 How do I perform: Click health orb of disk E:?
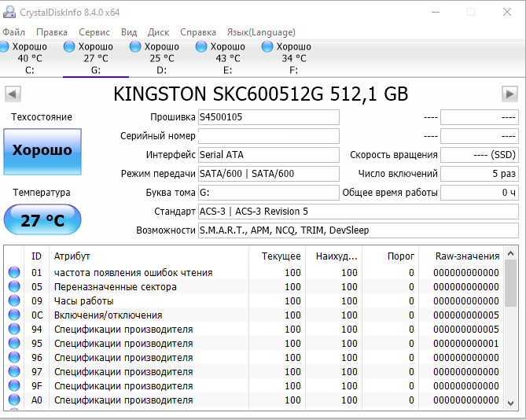[x=201, y=46]
